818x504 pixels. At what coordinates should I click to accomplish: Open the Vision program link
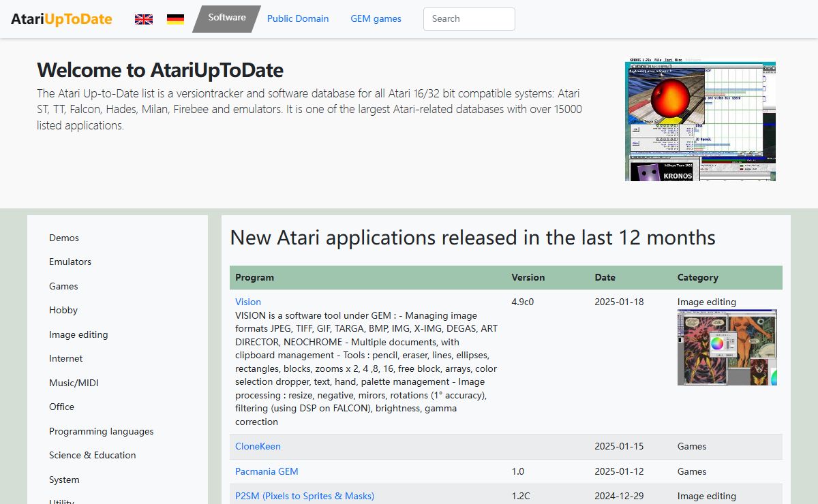248,302
